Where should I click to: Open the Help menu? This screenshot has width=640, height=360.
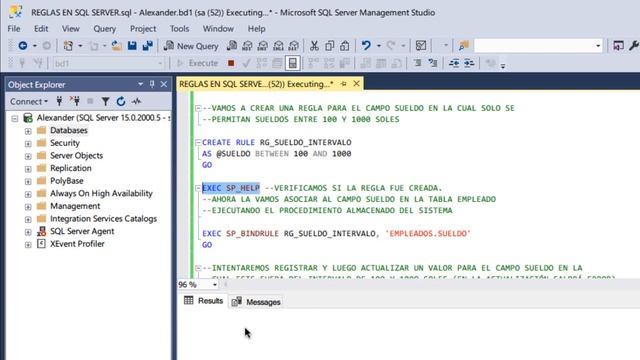pyautogui.click(x=256, y=29)
